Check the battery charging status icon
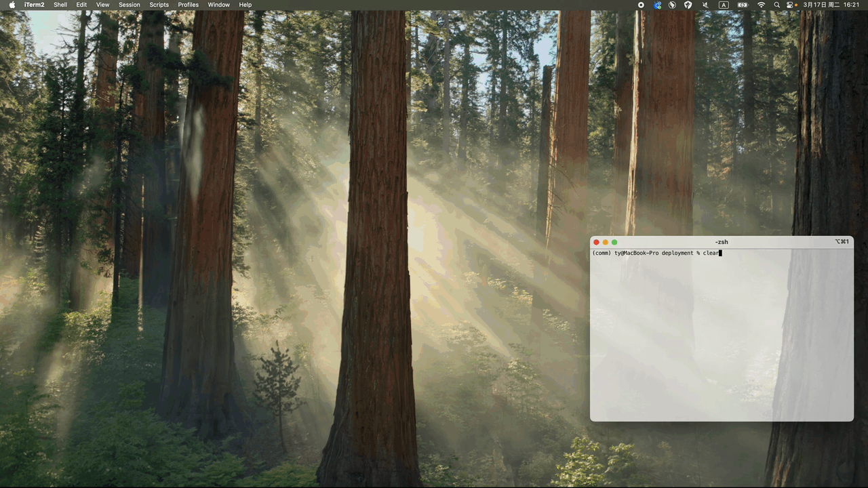 click(x=743, y=5)
